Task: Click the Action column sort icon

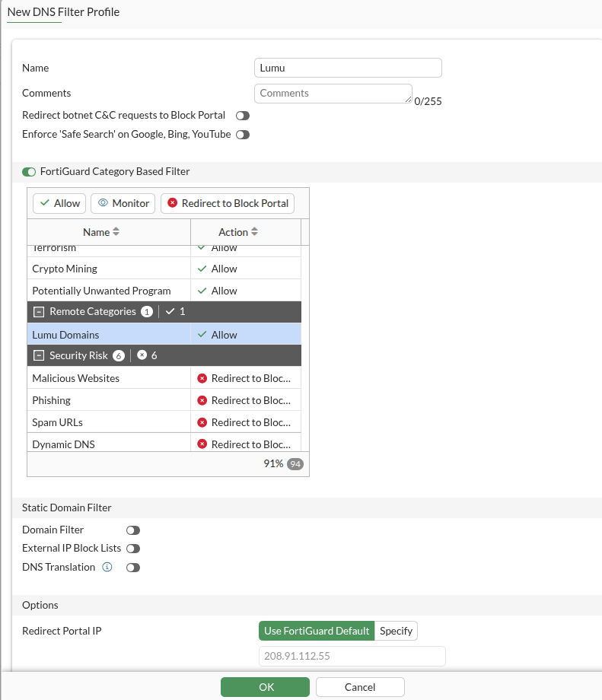Action: coord(254,232)
